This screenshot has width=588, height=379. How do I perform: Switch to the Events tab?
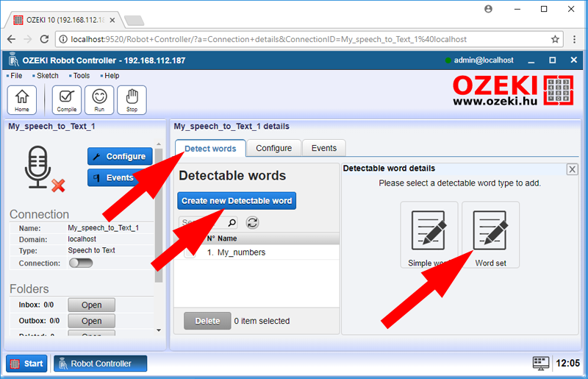pos(324,148)
